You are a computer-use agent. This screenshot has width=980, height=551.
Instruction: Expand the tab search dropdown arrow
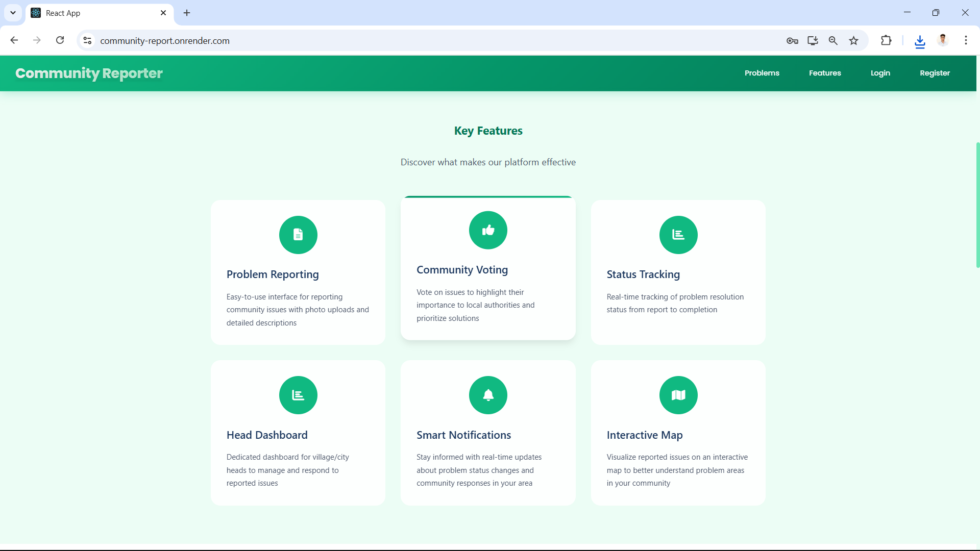[x=13, y=13]
